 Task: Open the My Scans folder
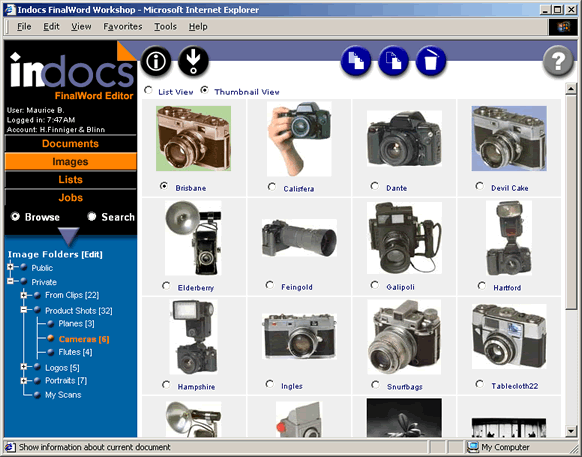click(63, 395)
